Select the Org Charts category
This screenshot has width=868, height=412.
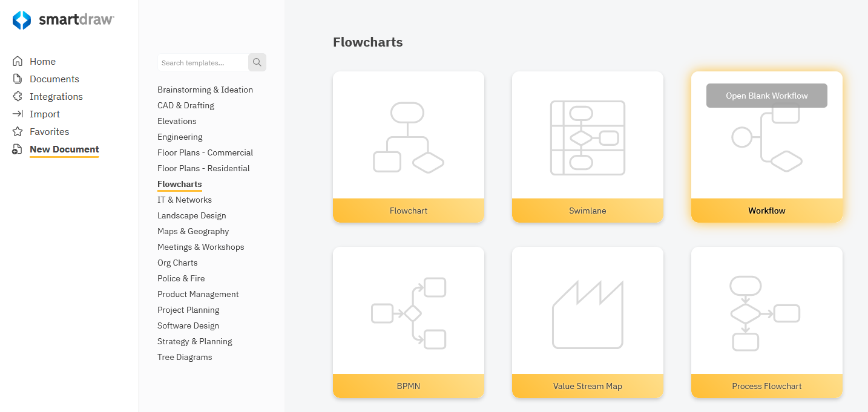tap(177, 263)
